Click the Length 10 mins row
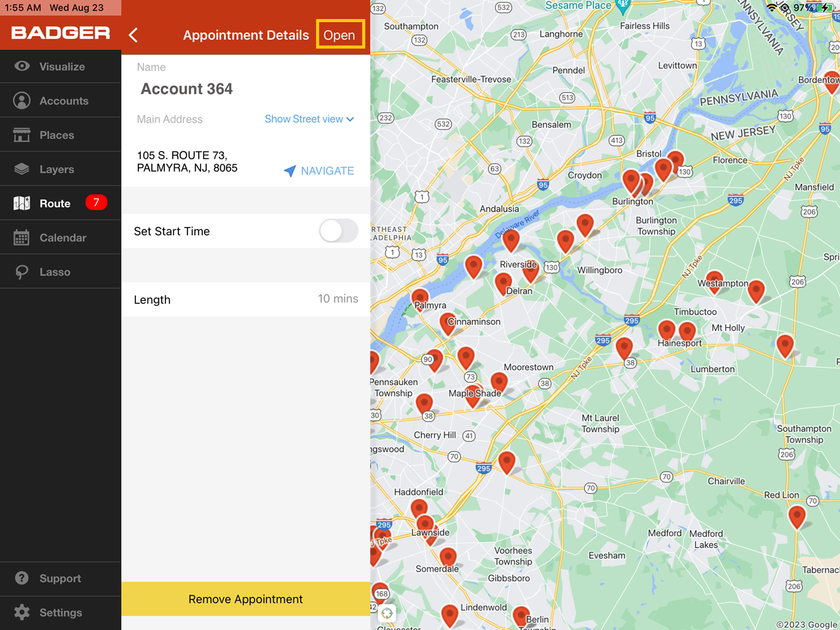This screenshot has height=630, width=840. pyautogui.click(x=245, y=299)
